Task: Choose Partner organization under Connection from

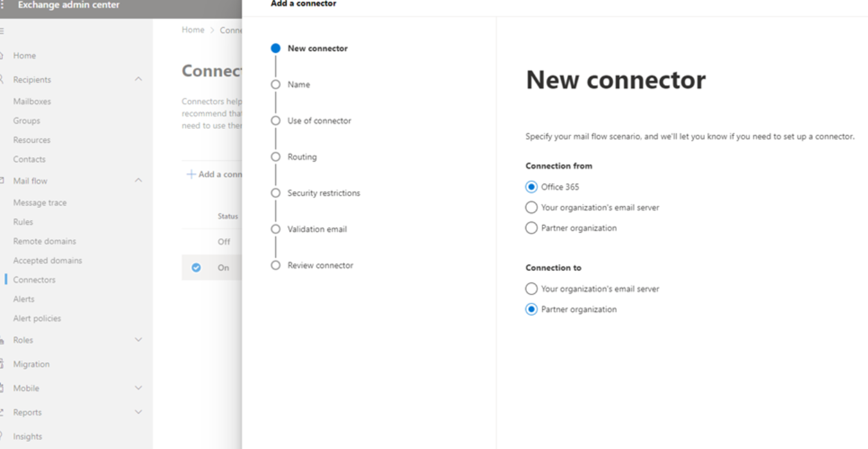Action: click(531, 228)
